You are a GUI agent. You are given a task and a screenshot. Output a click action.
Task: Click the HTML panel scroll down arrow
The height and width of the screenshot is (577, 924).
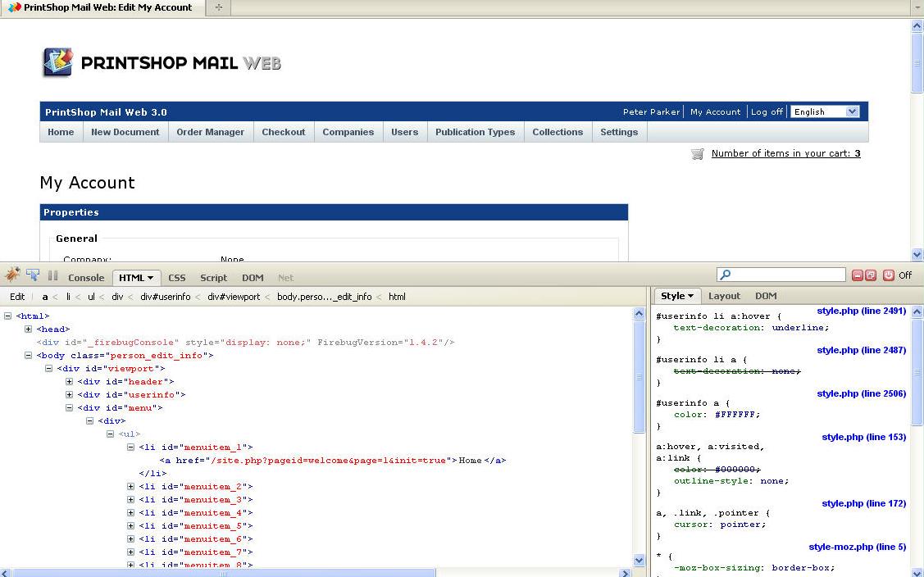pos(639,560)
